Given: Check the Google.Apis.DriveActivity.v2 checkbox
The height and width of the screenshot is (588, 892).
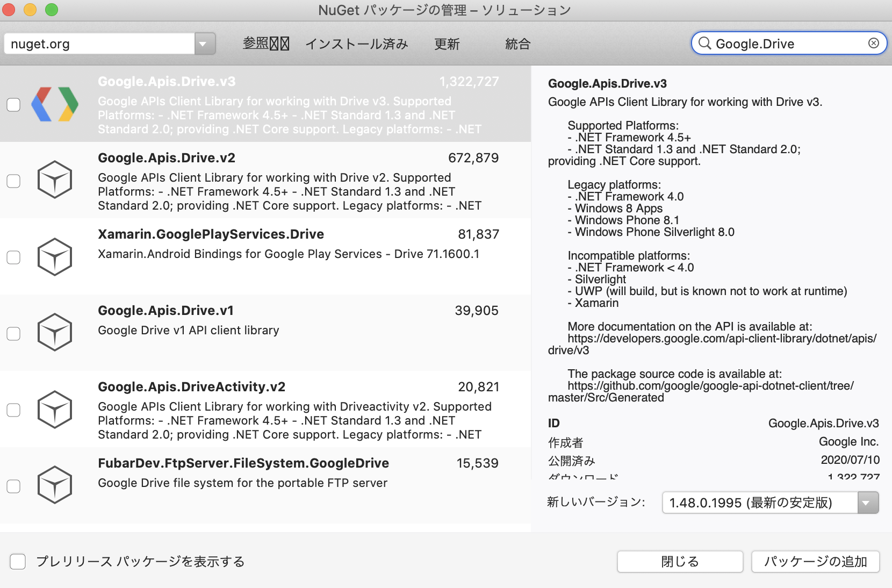Looking at the screenshot, I should 13,410.
